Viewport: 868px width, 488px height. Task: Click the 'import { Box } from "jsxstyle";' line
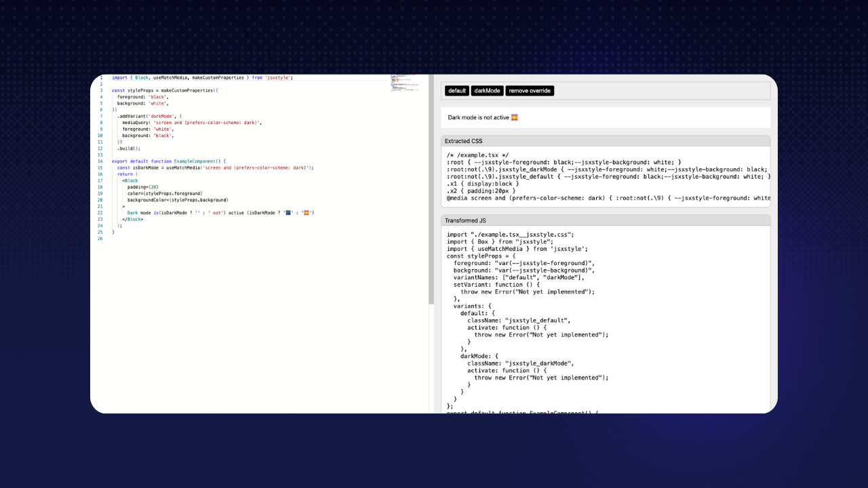pyautogui.click(x=500, y=241)
